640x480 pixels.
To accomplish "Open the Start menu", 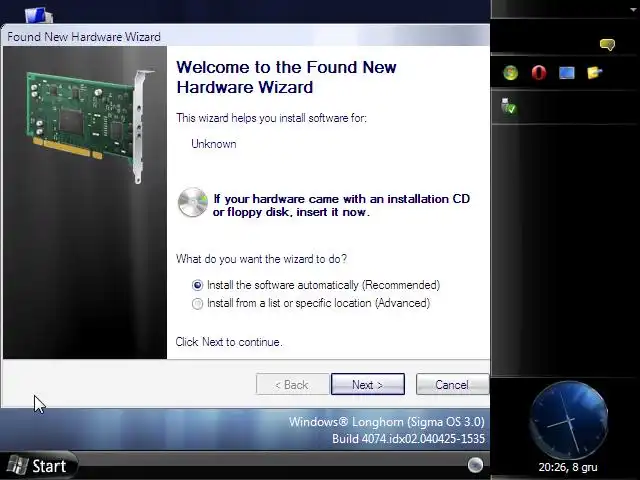I will pos(39,465).
